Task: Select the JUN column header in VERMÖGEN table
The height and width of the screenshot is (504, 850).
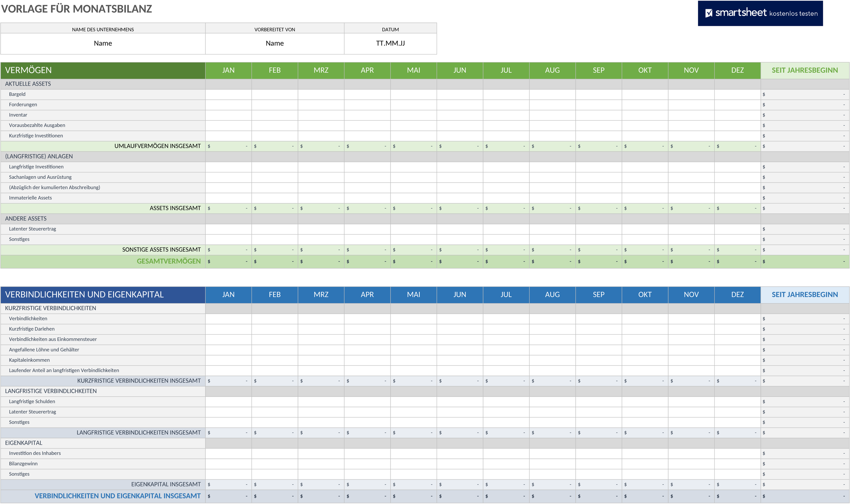Action: (460, 70)
